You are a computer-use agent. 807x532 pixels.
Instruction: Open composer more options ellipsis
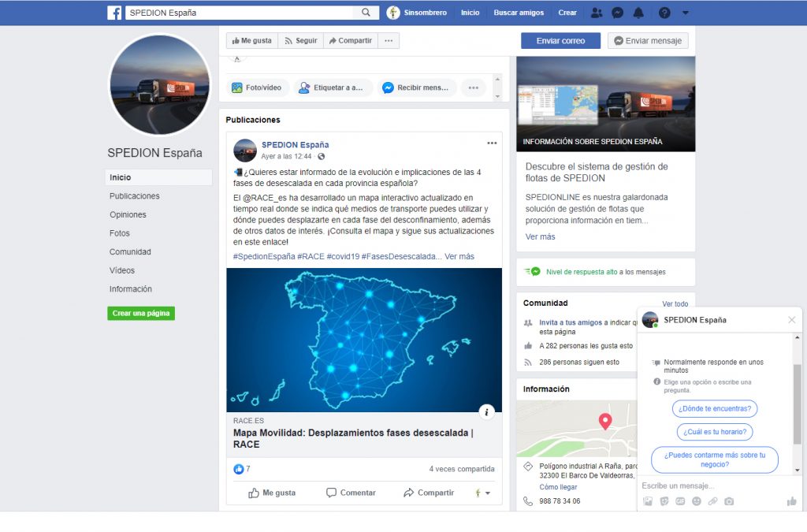click(x=474, y=87)
